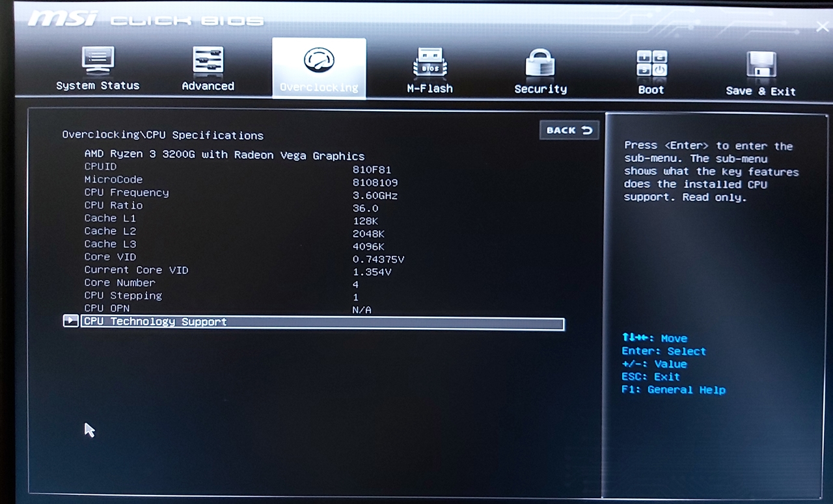Click the AMD Ryzen 3 3200G processor name
The width and height of the screenshot is (833, 504).
[224, 155]
